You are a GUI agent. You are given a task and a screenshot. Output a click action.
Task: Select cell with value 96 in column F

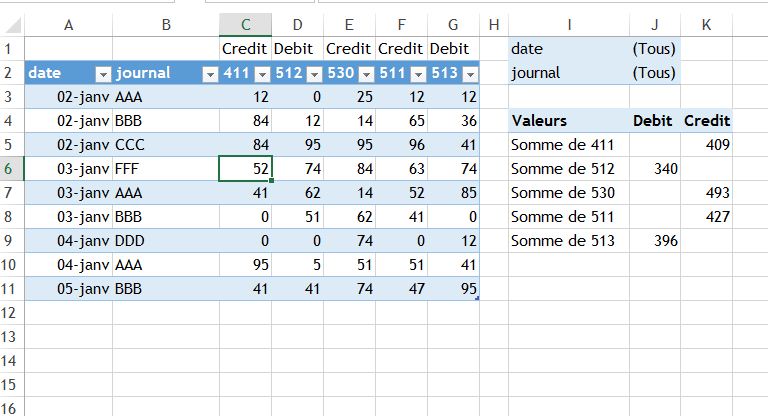coord(401,145)
